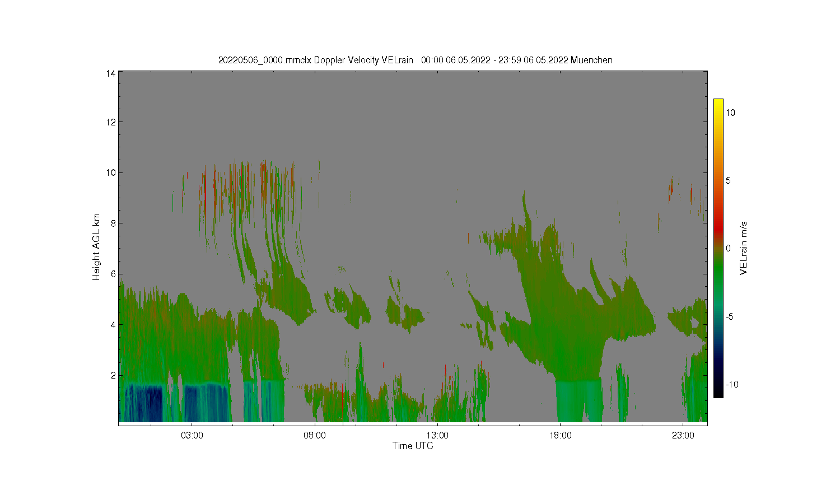The image size is (840, 504).
Task: Click the '23:00' time axis label
Action: click(x=683, y=436)
